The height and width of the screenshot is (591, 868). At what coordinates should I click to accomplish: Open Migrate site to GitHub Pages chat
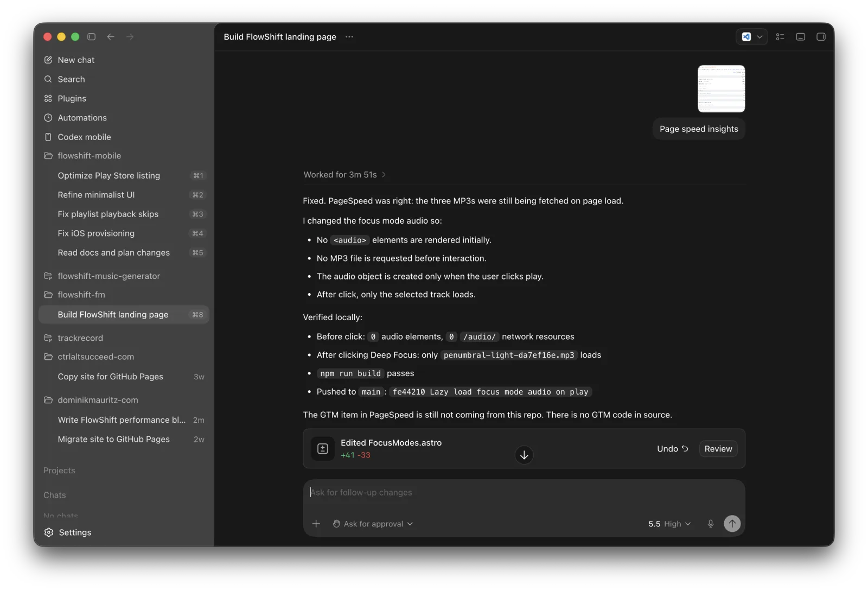(x=124, y=439)
